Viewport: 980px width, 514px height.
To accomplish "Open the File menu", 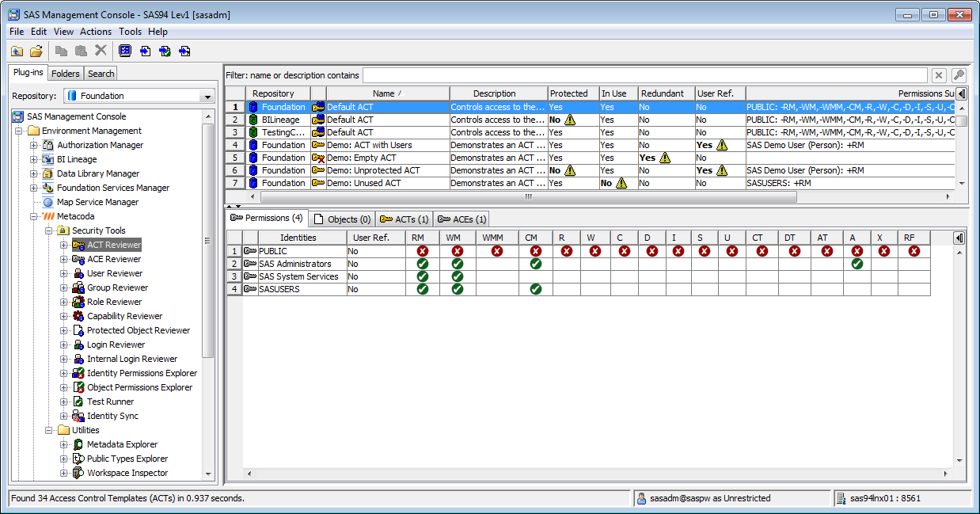I will [17, 32].
